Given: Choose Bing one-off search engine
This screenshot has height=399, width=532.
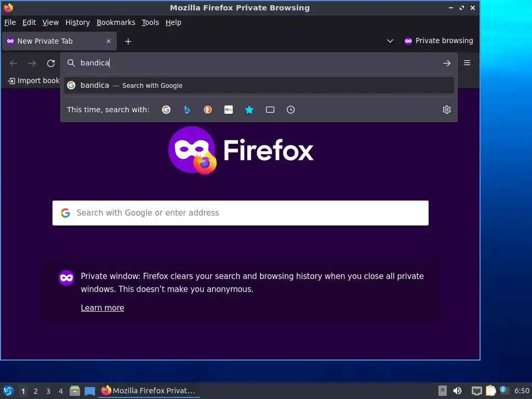Looking at the screenshot, I should pyautogui.click(x=187, y=110).
